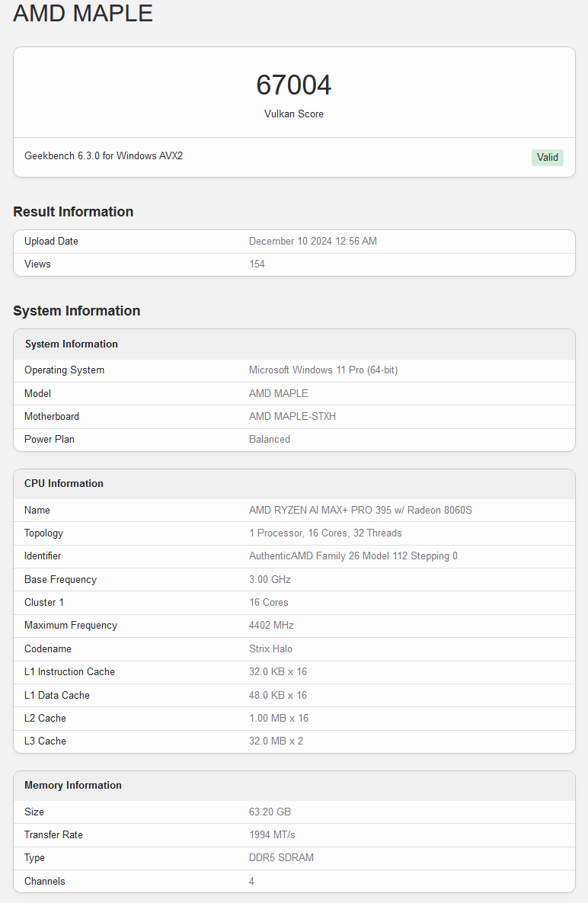Click the Views count 154
Image resolution: width=588 pixels, height=903 pixels.
[x=257, y=264]
